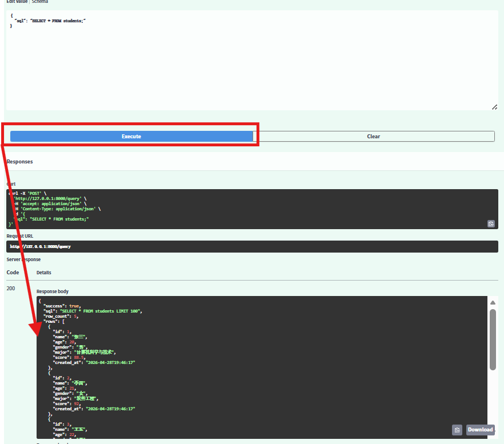The width and height of the screenshot is (504, 444).
Task: Click the Code column header
Action: pos(13,273)
